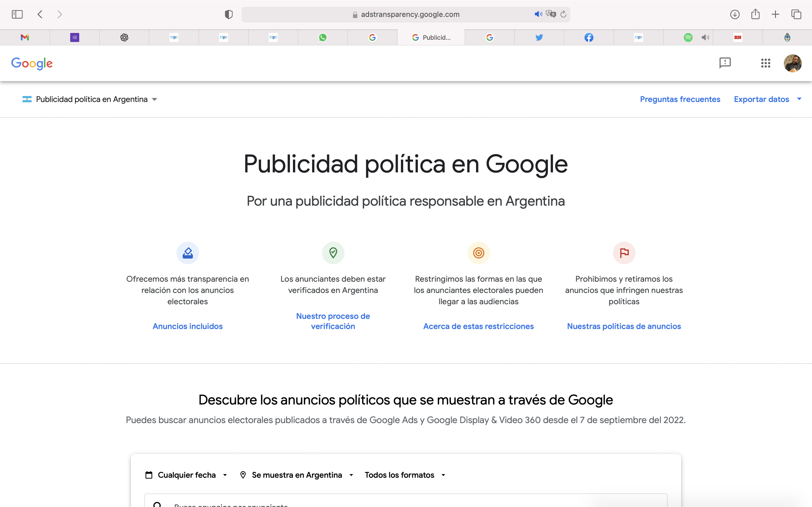This screenshot has height=507, width=812.
Task: Open the Exportar datos dropdown arrow
Action: tap(799, 99)
